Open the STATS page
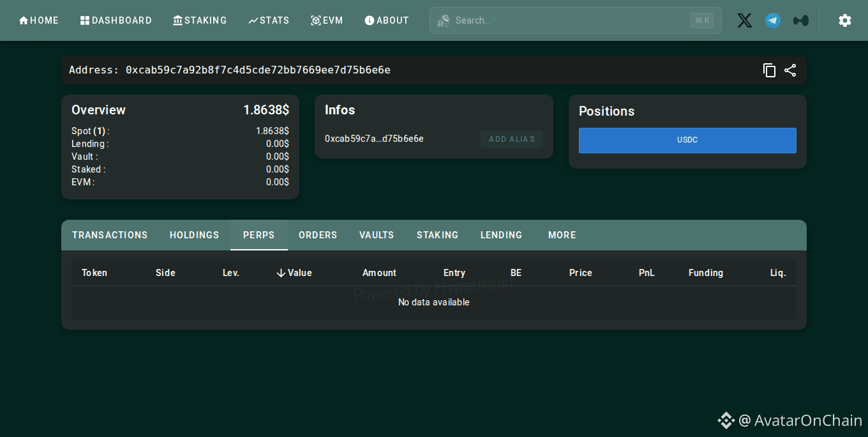Image resolution: width=868 pixels, height=437 pixels. pyautogui.click(x=269, y=20)
